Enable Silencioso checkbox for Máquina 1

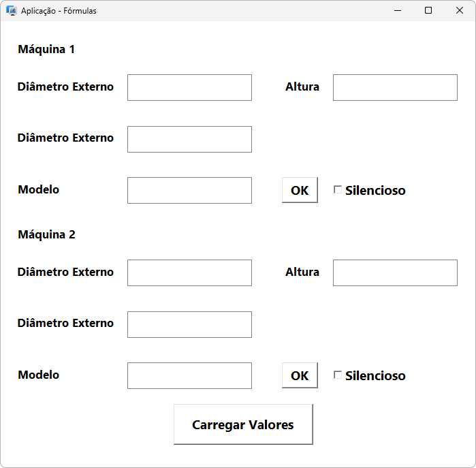click(338, 190)
